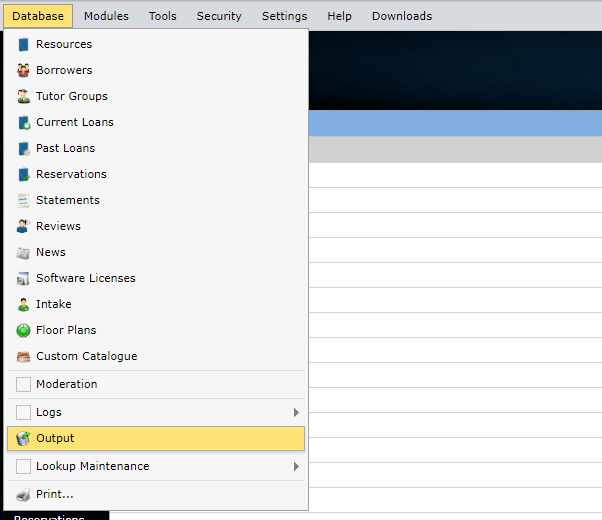
Task: Expand the Lookup Maintenance submenu arrow
Action: (x=296, y=467)
